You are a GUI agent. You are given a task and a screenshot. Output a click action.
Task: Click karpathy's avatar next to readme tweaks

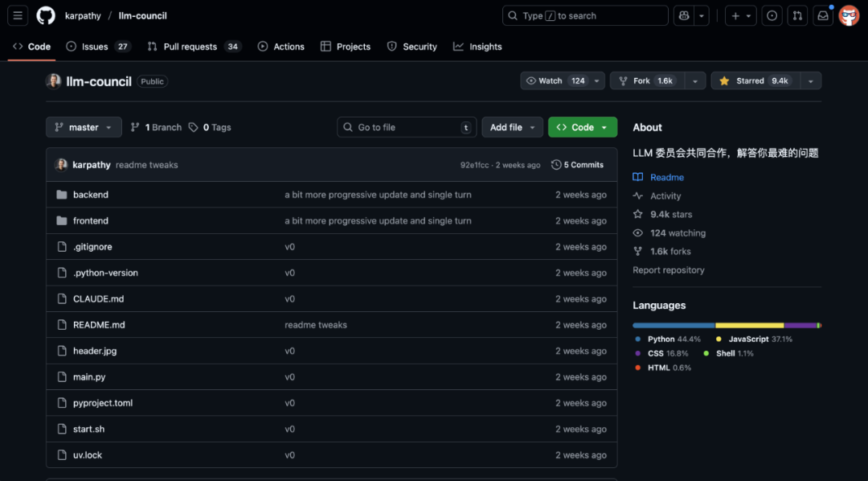point(62,164)
